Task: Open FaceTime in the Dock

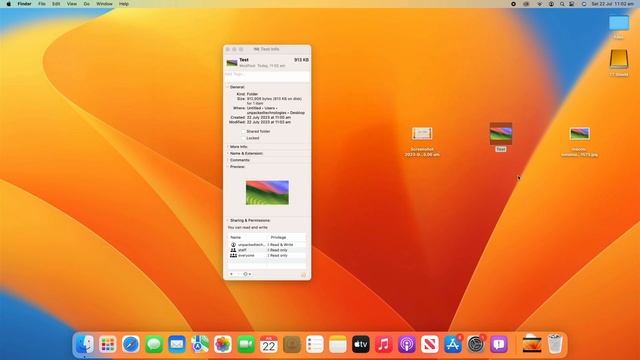Action: 246,344
